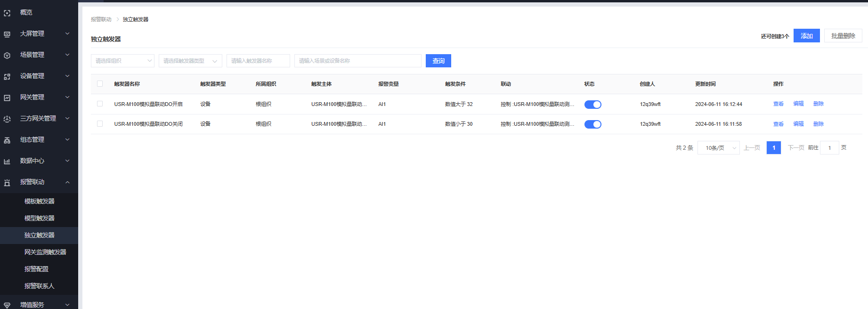Open the 10条/页 page size selector
Screen dimensions: 868x309
coord(718,148)
